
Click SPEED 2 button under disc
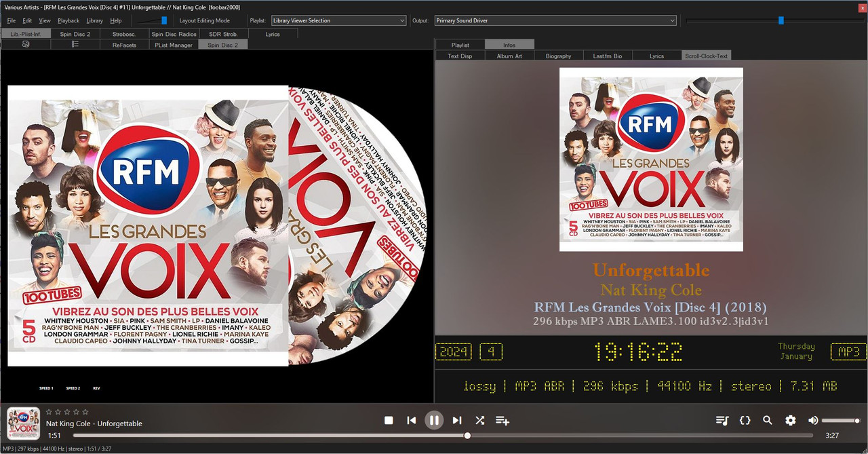pyautogui.click(x=73, y=388)
